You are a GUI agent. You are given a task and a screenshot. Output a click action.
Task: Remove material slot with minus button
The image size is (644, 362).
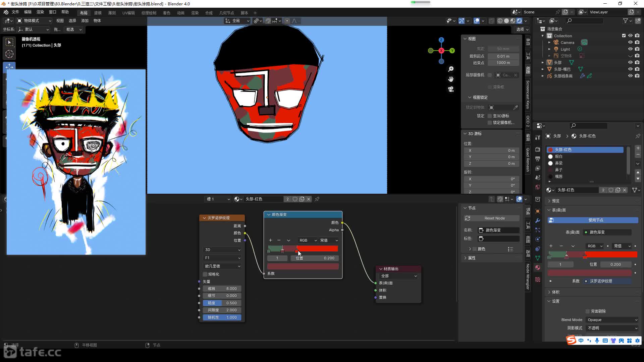click(638, 155)
